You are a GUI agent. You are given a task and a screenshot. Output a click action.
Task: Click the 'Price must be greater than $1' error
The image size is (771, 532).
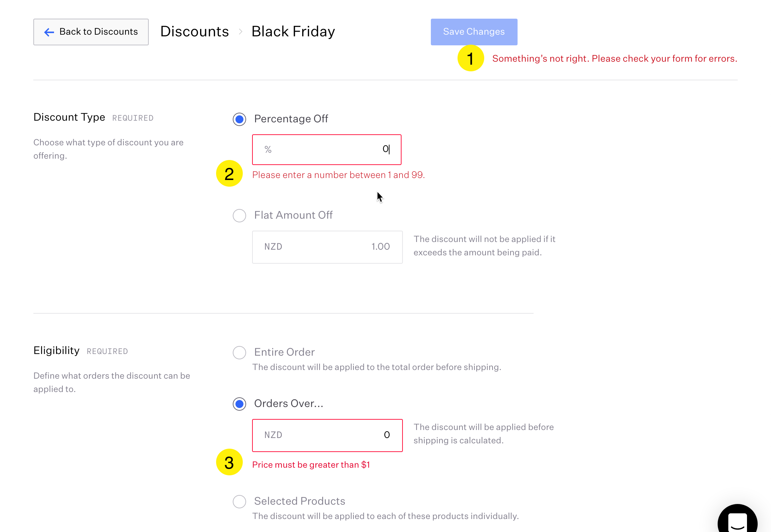point(311,465)
